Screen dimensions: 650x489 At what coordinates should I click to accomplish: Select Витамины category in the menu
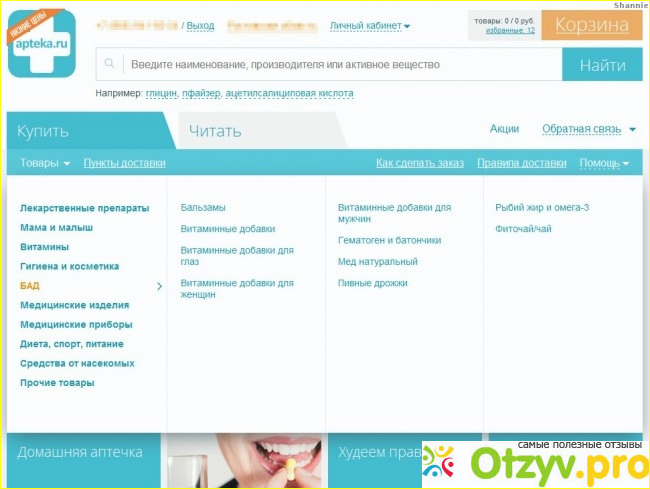[x=44, y=247]
